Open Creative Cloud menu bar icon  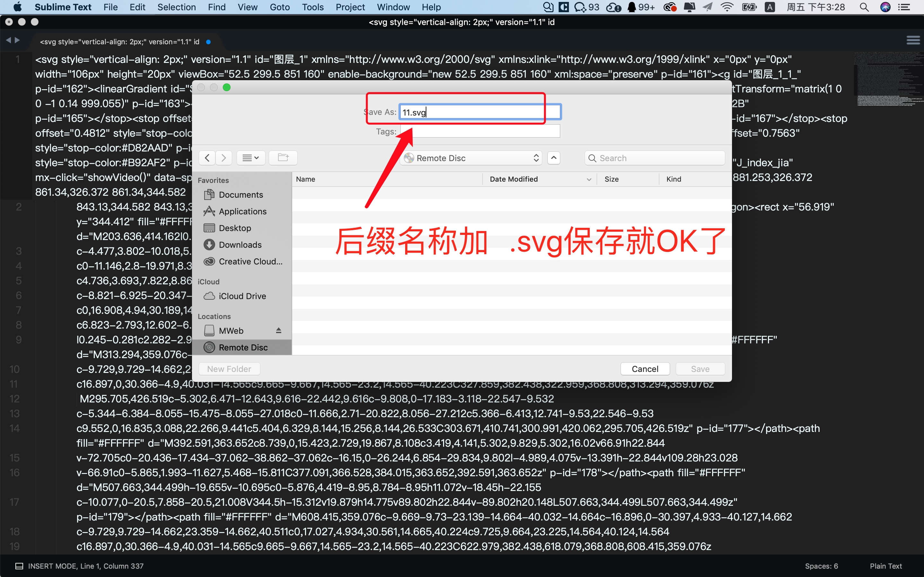point(670,7)
